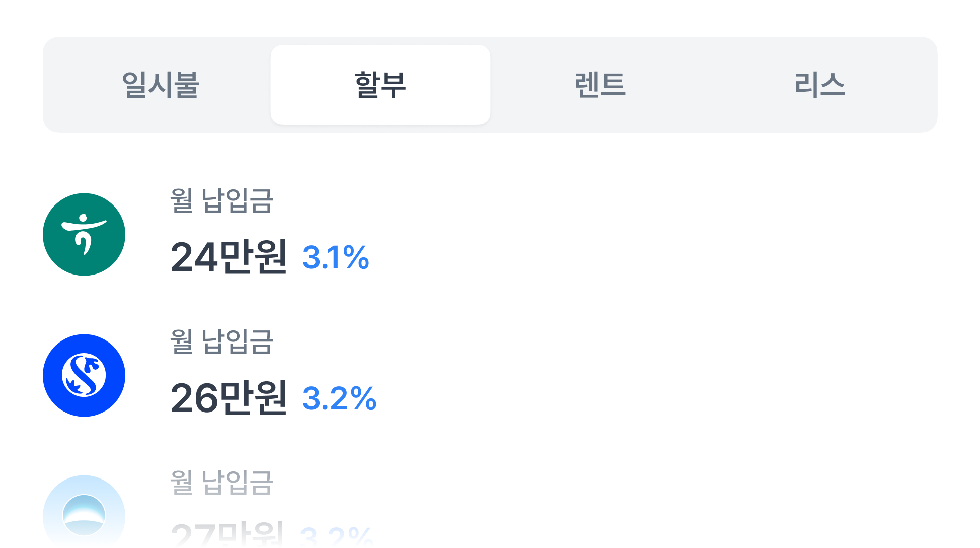980x548 pixels.
Task: Click the green Hana Bank logo
Action: [84, 235]
